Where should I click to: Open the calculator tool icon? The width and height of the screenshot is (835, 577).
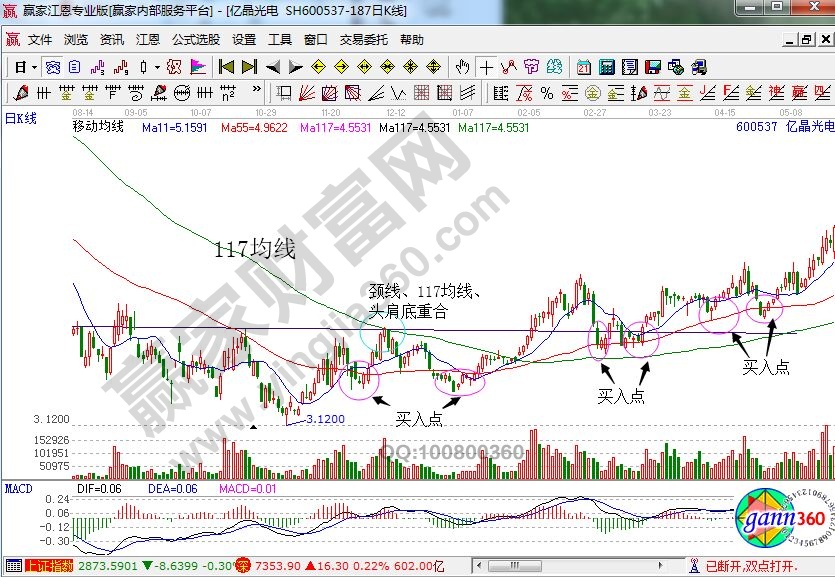[x=606, y=67]
